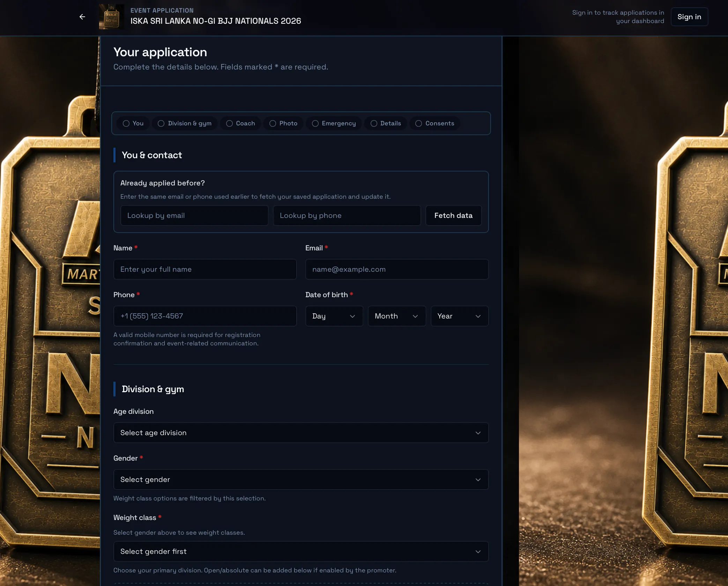728x586 pixels.
Task: Click 'Select gender above to see weight classes'
Action: tap(179, 533)
